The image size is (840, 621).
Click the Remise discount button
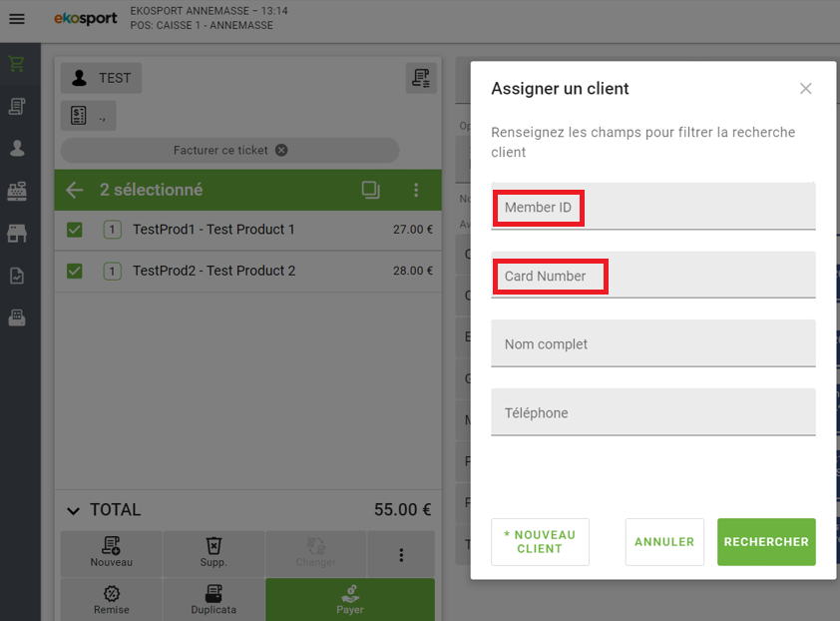pos(112,600)
